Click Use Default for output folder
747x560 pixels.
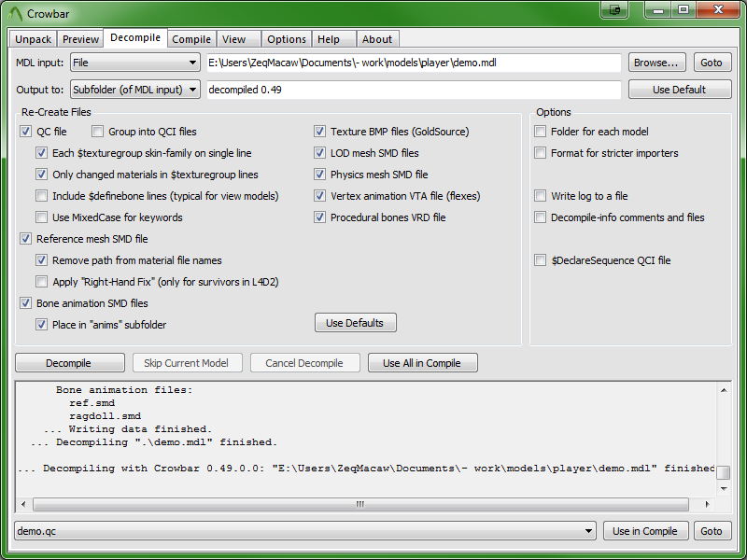(680, 89)
